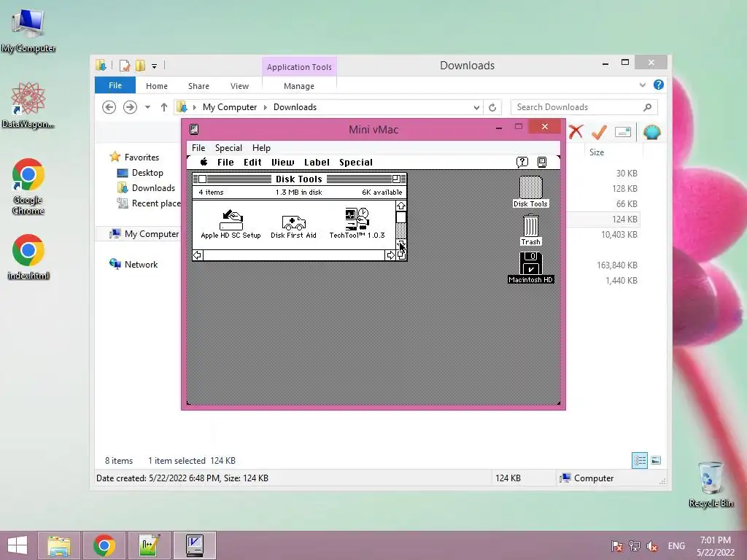Click the Mini vMac title bar icon
Viewport: 747px width, 560px height.
coord(194,129)
